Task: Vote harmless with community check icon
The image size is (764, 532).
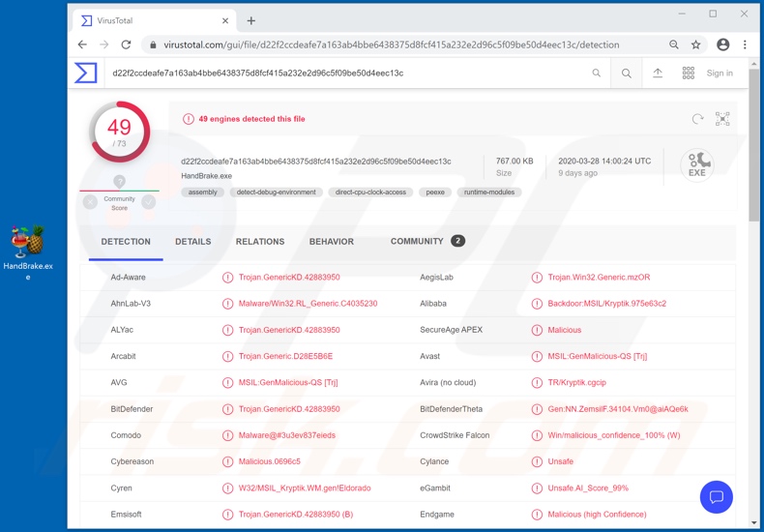Action: point(149,202)
